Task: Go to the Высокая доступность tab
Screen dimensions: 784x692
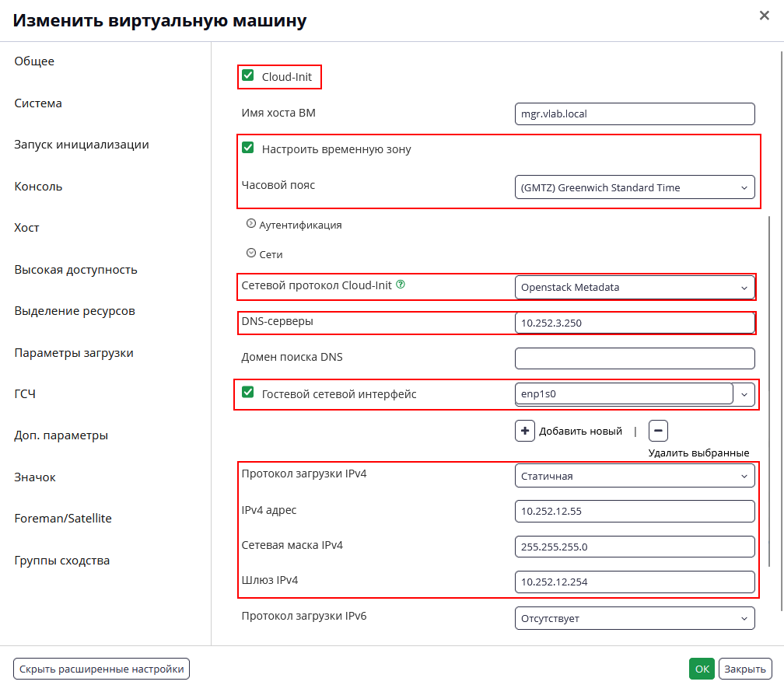Action: (75, 270)
